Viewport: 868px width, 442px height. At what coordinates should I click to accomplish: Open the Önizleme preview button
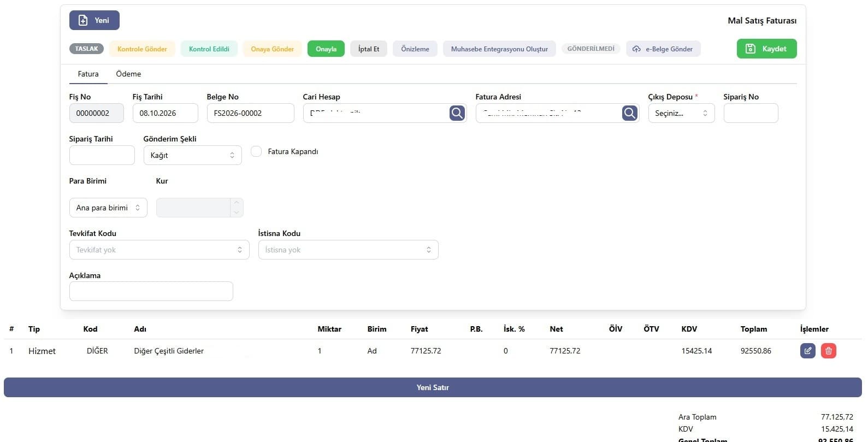(x=415, y=49)
